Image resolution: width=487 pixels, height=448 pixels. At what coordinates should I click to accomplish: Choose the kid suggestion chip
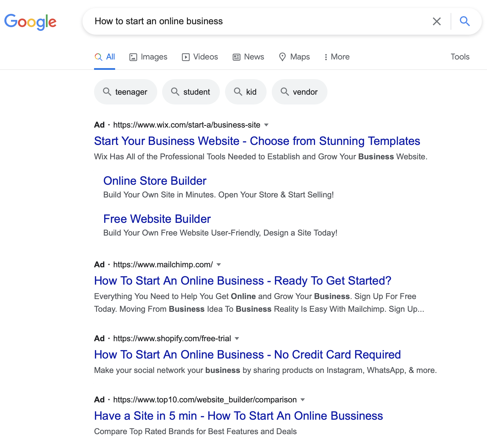(246, 92)
